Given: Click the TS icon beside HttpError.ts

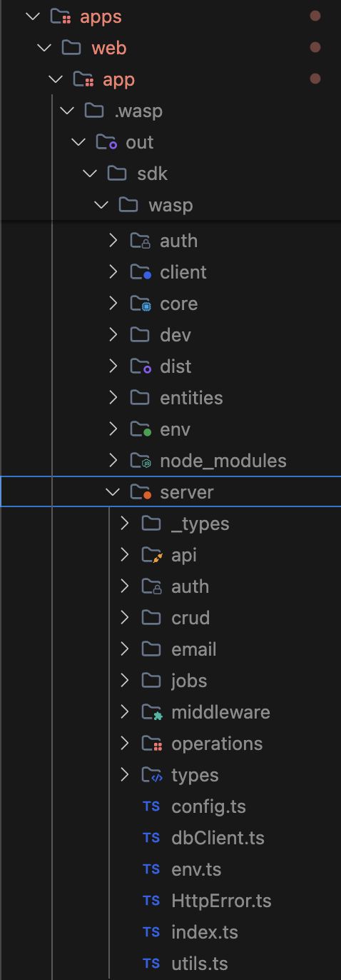Looking at the screenshot, I should tap(151, 901).
